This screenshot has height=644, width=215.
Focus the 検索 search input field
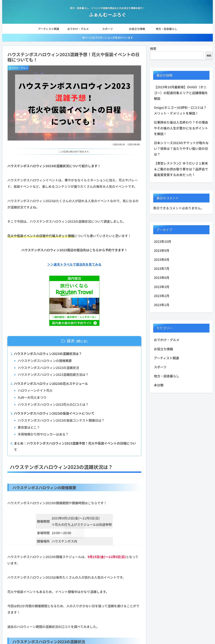[177, 56]
